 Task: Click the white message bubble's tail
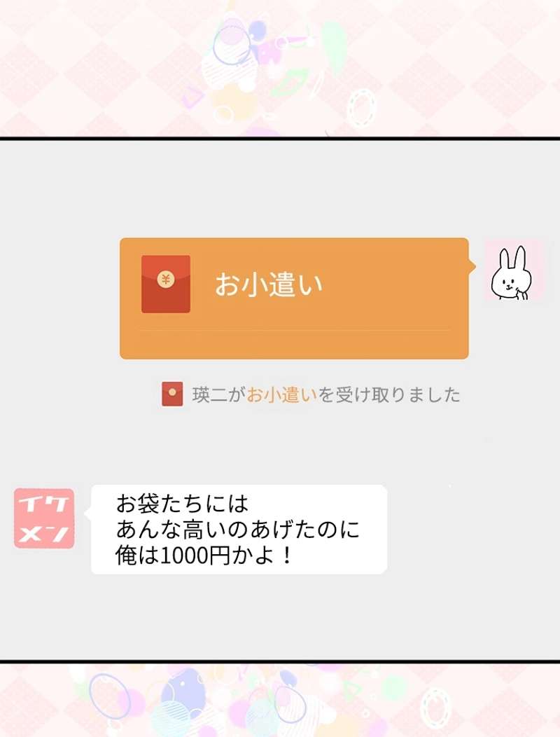coord(87,514)
